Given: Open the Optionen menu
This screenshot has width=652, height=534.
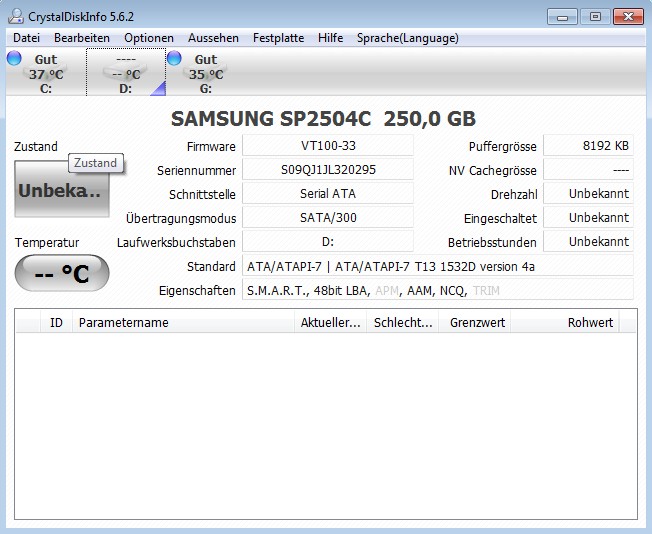Looking at the screenshot, I should [x=149, y=38].
